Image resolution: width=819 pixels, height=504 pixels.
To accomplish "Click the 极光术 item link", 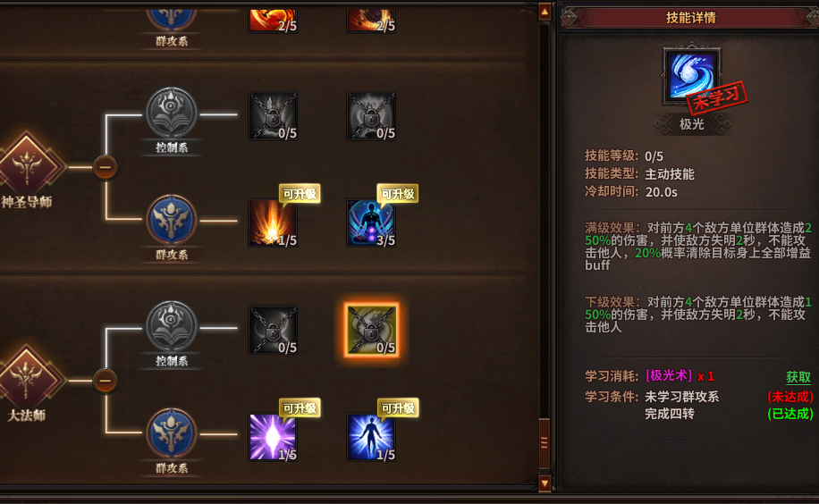I will (669, 375).
